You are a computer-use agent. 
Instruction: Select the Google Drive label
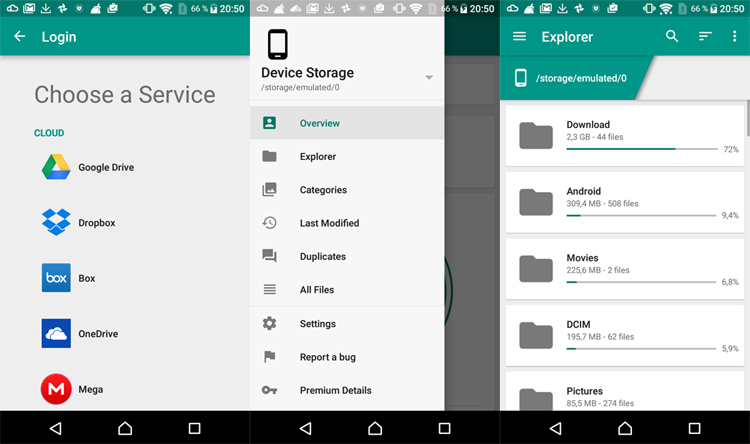106,167
